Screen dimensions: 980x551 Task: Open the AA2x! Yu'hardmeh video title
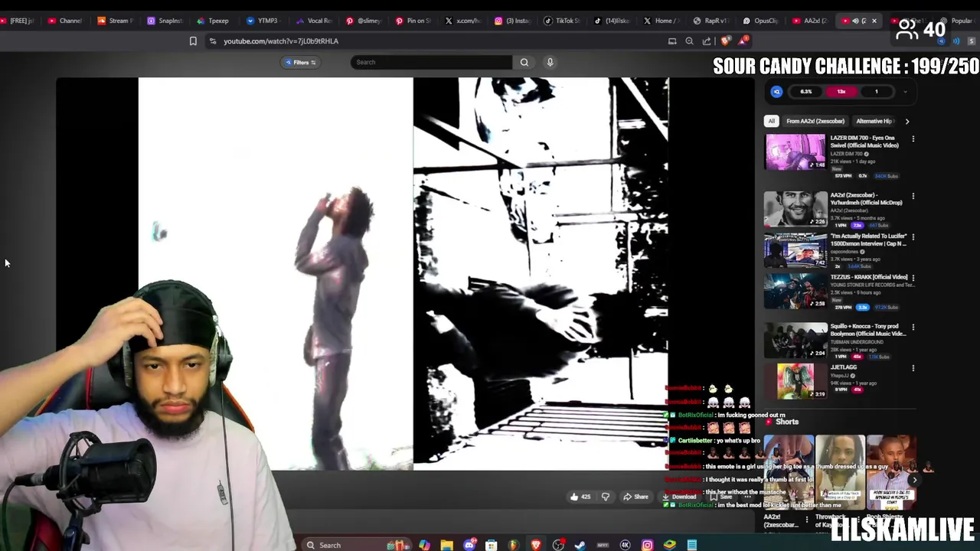(x=866, y=199)
